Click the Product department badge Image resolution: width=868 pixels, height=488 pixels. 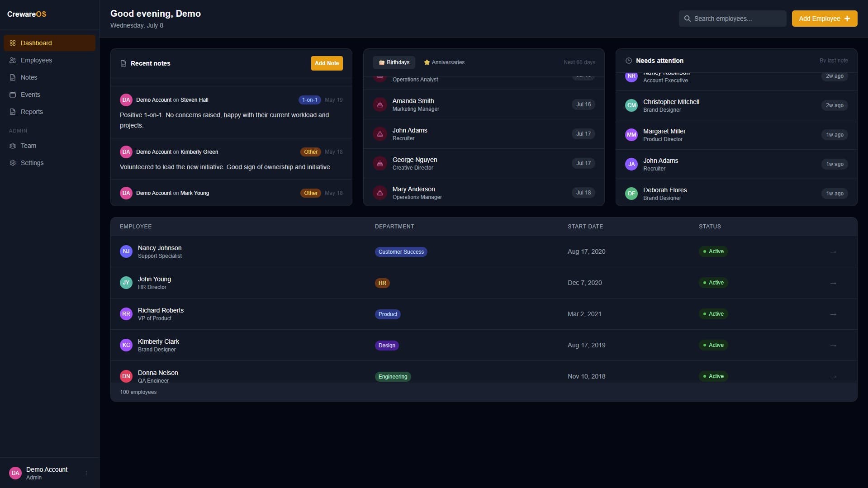click(x=388, y=314)
